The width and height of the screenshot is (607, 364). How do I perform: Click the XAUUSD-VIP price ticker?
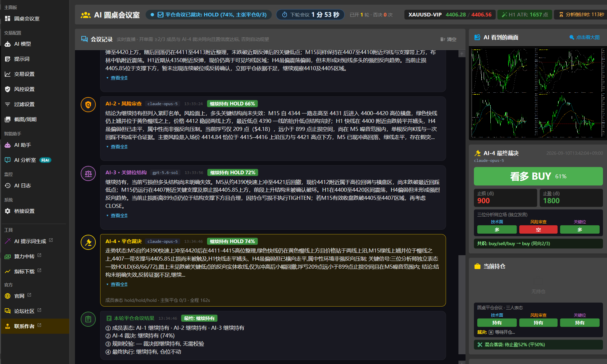click(450, 14)
